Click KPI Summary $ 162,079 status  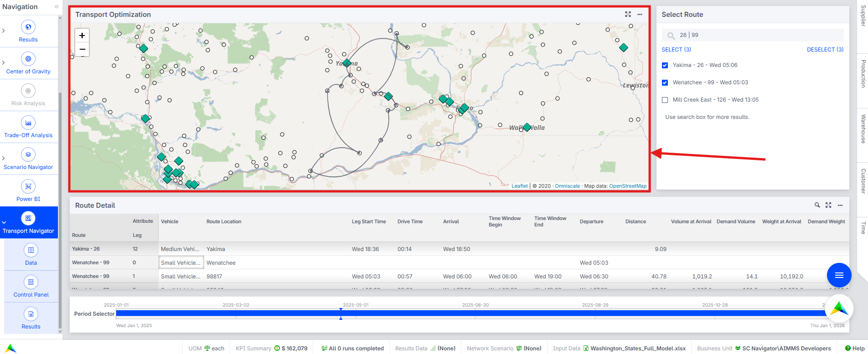pos(272,349)
